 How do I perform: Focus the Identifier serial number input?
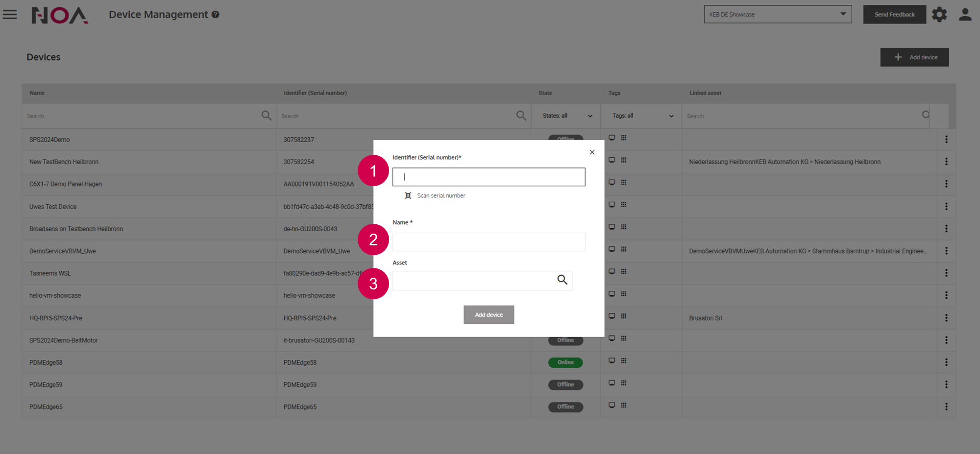point(489,177)
